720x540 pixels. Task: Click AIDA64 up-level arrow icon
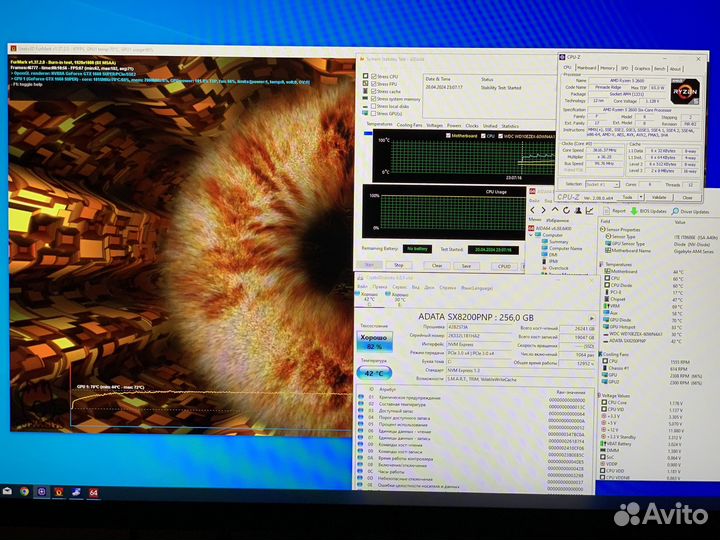tap(555, 210)
